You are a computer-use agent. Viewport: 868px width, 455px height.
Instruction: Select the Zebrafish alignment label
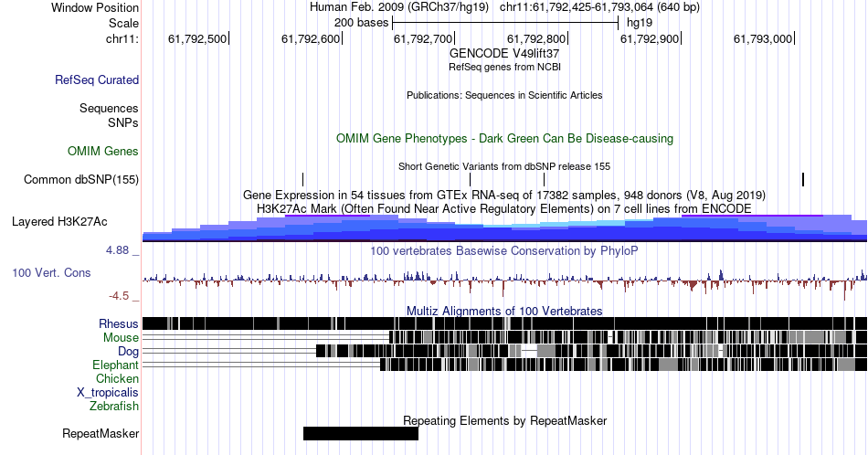coord(114,406)
